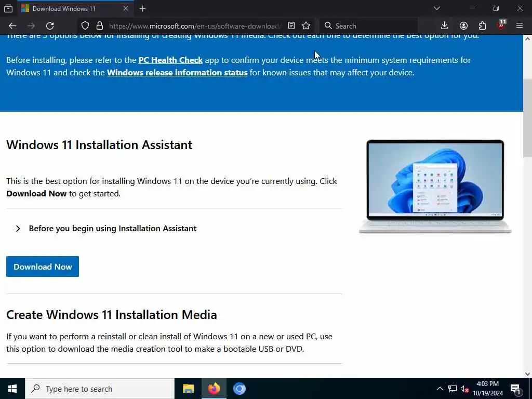Open File Explorer from taskbar

point(188,389)
